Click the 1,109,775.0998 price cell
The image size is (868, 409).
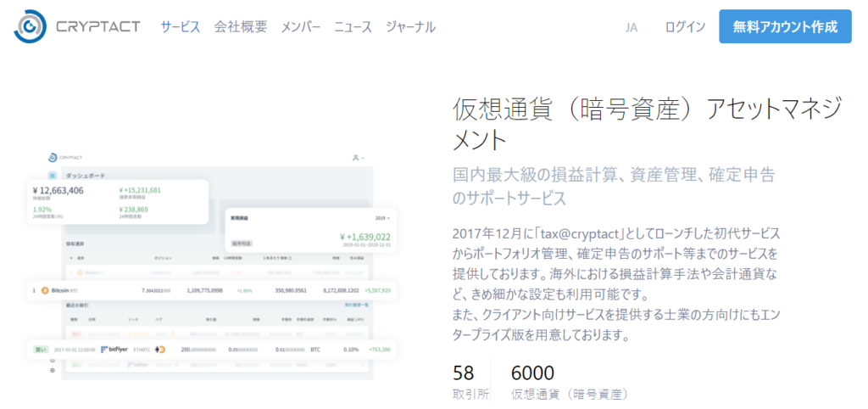point(205,290)
